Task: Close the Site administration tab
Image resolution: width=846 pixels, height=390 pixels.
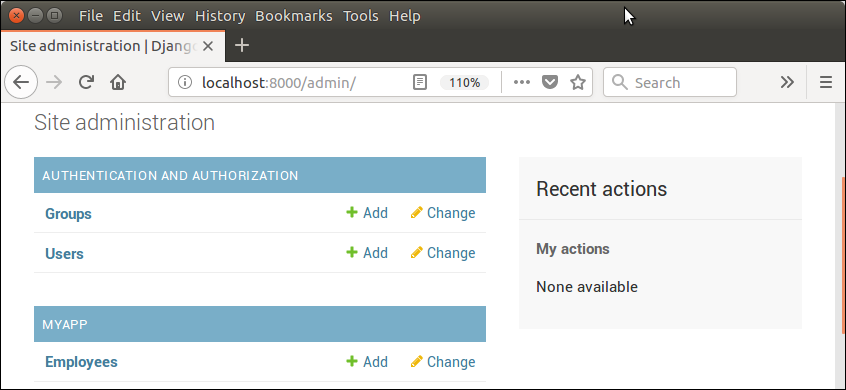Action: click(x=208, y=46)
